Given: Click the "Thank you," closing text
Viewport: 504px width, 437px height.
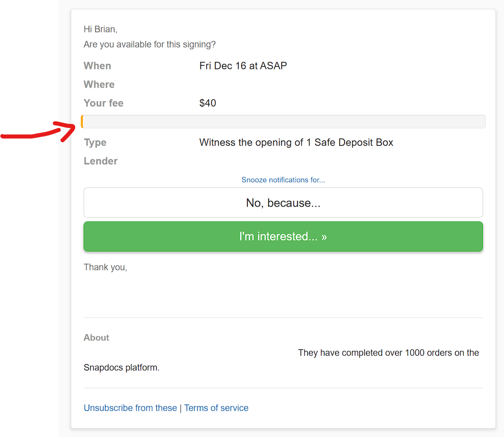Looking at the screenshot, I should pos(105,267).
